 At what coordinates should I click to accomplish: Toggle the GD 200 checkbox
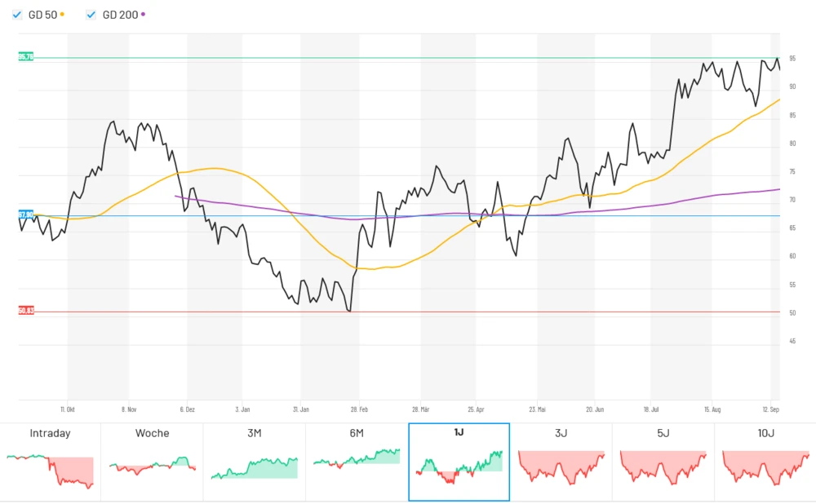coord(91,15)
